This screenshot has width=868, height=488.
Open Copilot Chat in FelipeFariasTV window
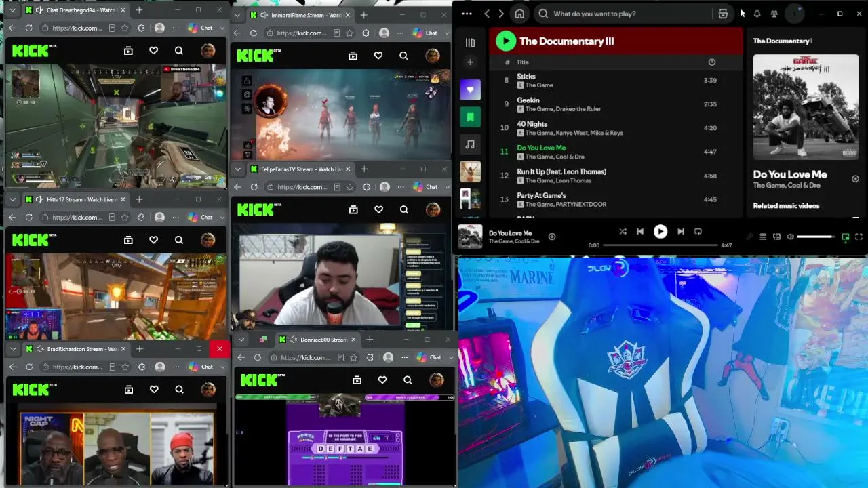425,187
